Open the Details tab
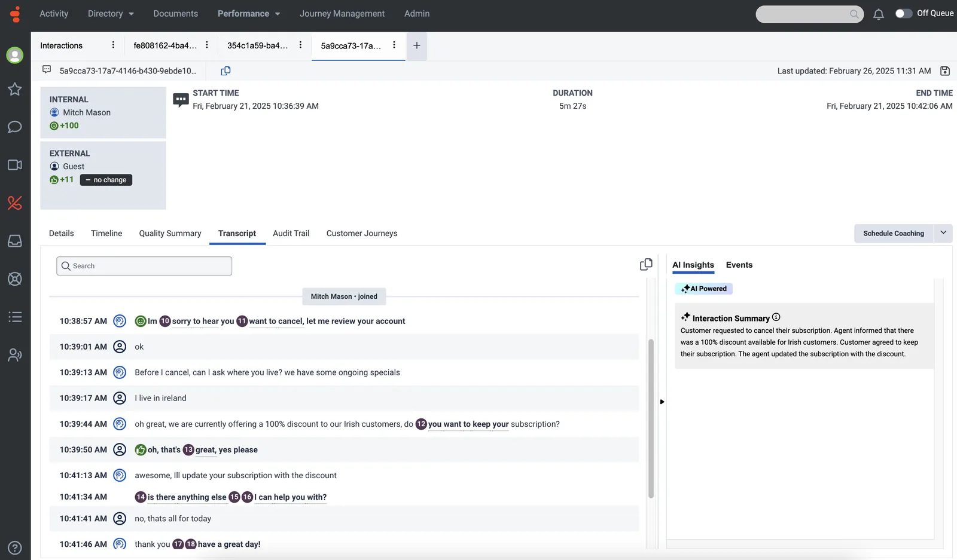Viewport: 957px width, 560px height. 62,234
